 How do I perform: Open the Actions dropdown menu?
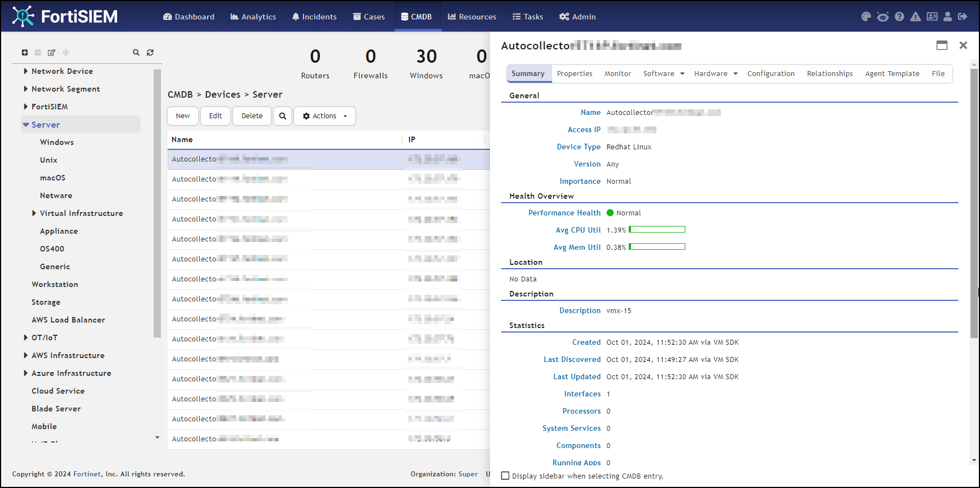pos(325,116)
